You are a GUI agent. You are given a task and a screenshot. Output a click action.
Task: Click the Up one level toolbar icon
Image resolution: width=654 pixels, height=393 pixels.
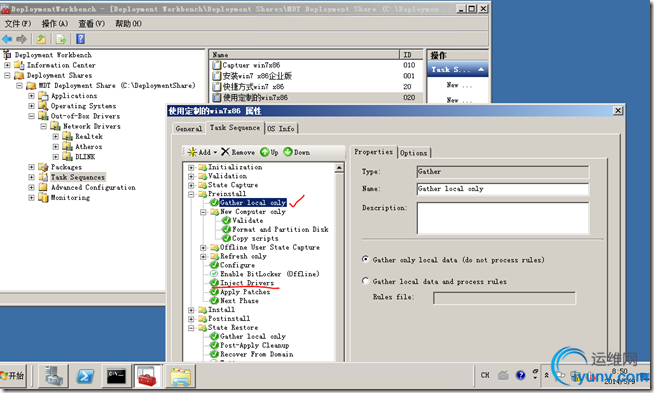(41, 39)
